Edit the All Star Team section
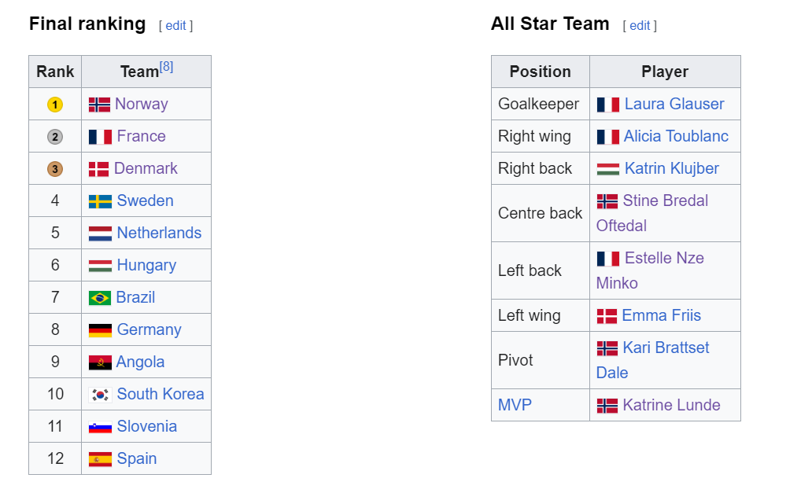812x504 pixels. [640, 25]
